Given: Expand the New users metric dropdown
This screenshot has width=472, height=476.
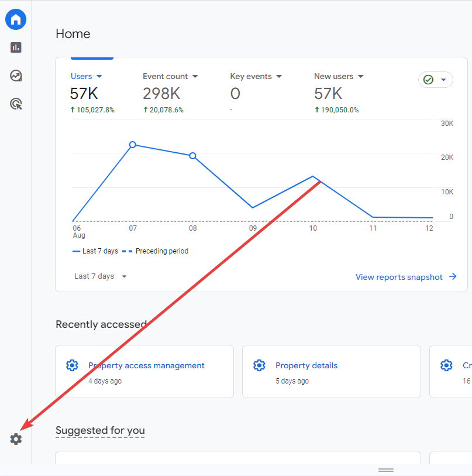Looking at the screenshot, I should [x=360, y=77].
